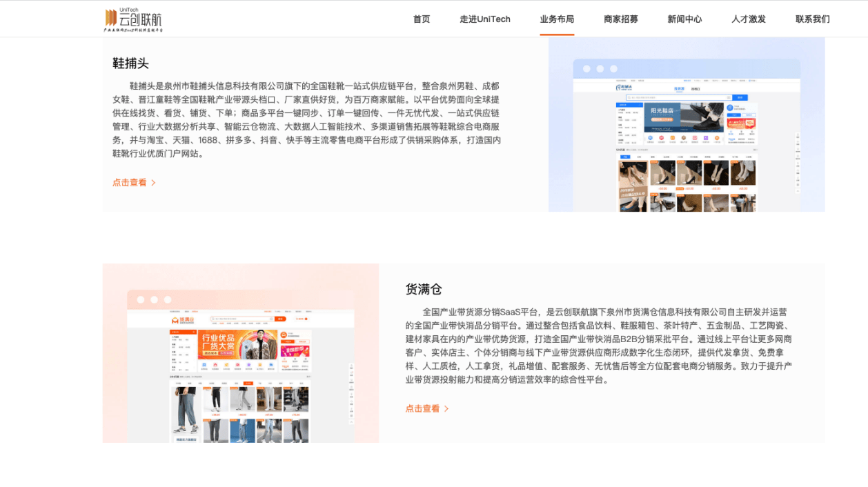
Task: Click the arrow icon after 鞋捕头's 点击查看
Action: point(154,183)
